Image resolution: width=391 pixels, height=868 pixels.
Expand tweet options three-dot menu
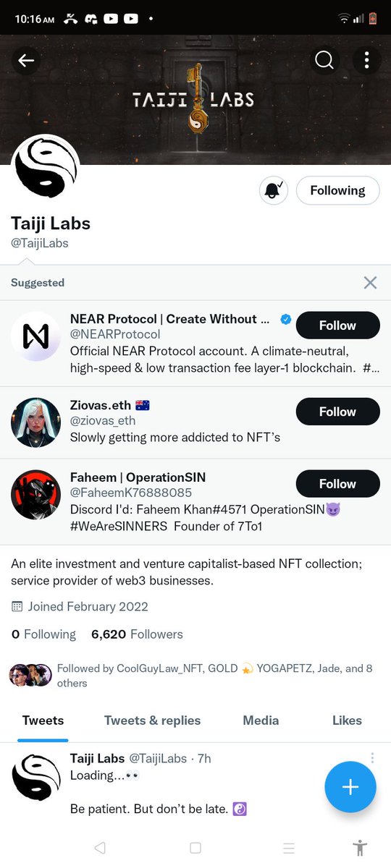[372, 758]
